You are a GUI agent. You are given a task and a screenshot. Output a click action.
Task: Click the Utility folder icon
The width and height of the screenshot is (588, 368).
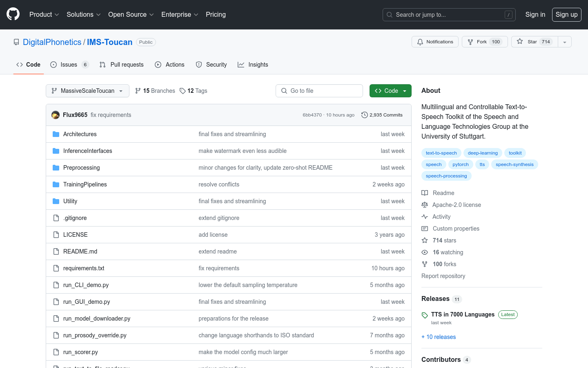click(56, 201)
